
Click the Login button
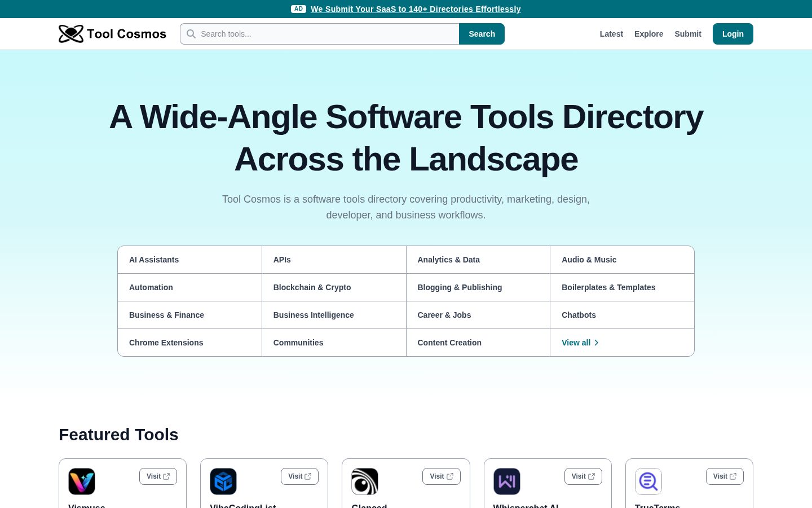click(733, 34)
